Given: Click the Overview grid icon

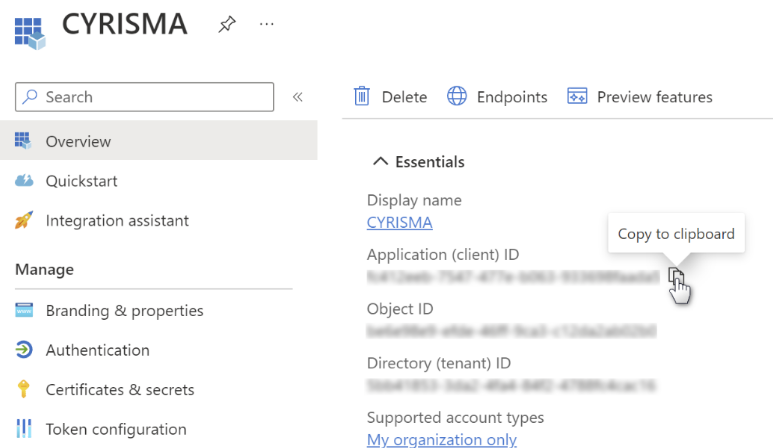Looking at the screenshot, I should (23, 141).
